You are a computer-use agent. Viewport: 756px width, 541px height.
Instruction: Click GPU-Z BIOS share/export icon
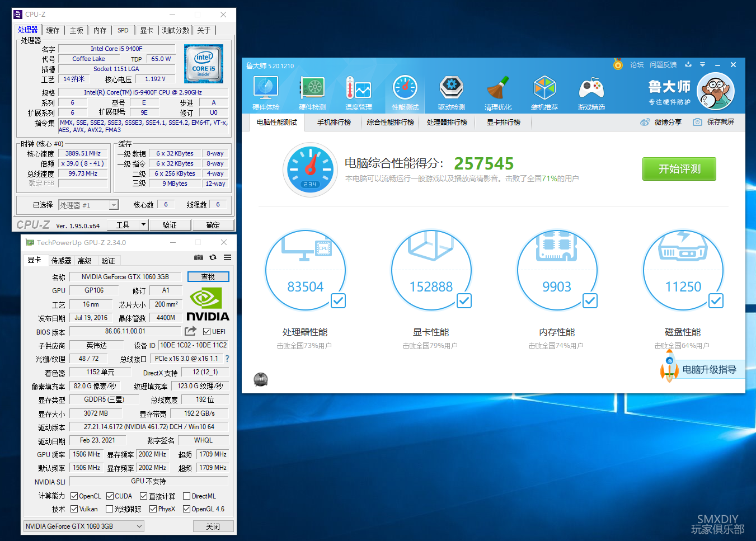[x=191, y=331]
